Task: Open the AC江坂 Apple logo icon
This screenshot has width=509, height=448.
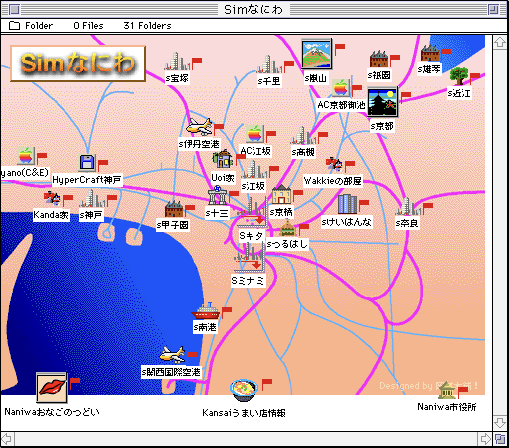Action: point(255,134)
